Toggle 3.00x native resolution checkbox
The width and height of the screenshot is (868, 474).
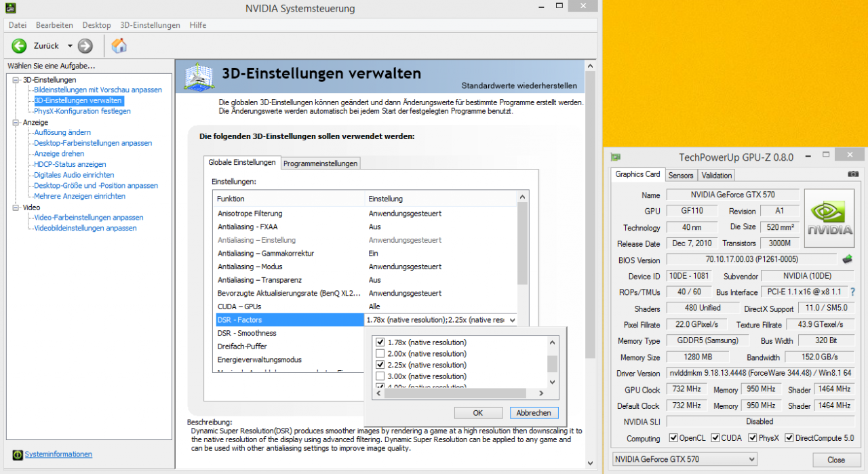pos(380,376)
